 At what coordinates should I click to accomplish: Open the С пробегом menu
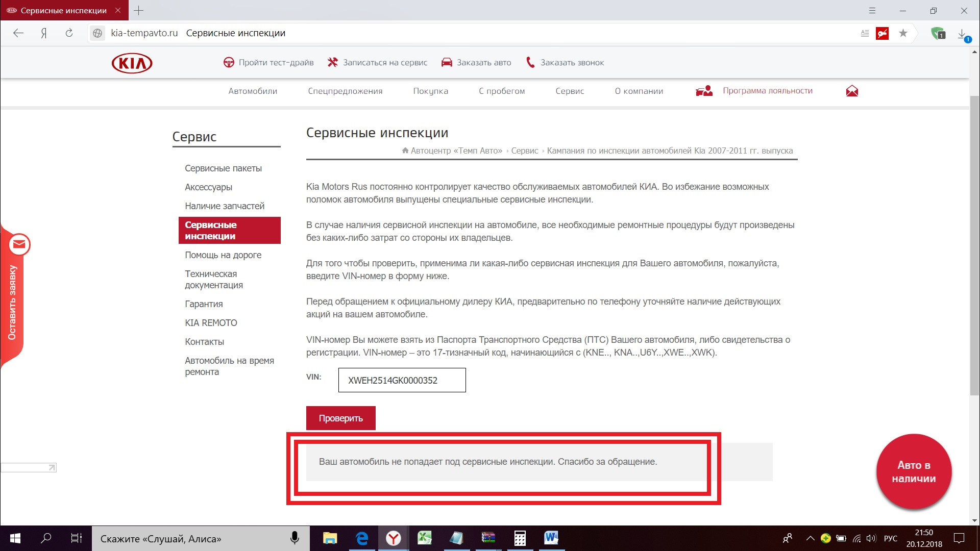[502, 91]
